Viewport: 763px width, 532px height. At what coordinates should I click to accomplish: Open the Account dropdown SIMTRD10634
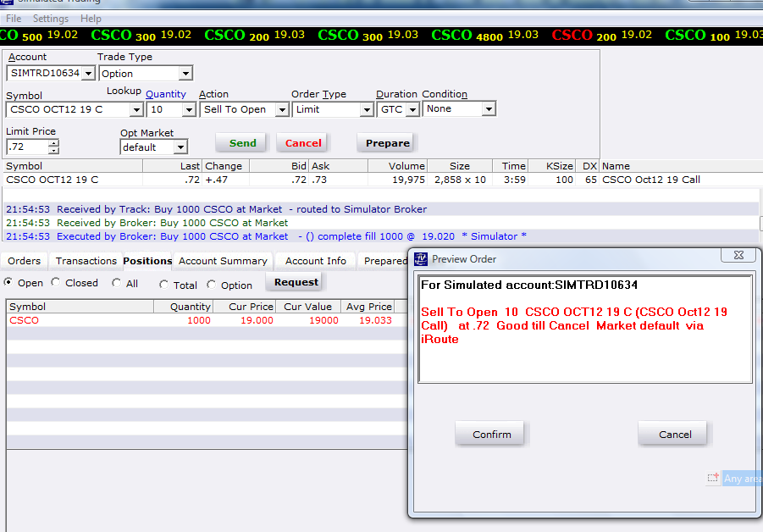click(x=88, y=74)
